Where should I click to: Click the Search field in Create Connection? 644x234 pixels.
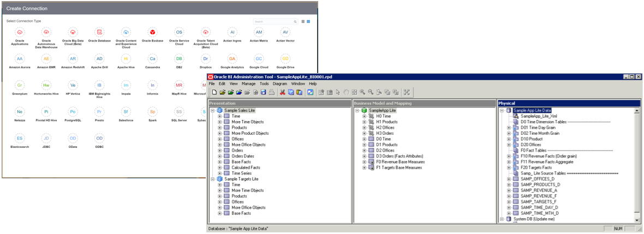point(276,21)
